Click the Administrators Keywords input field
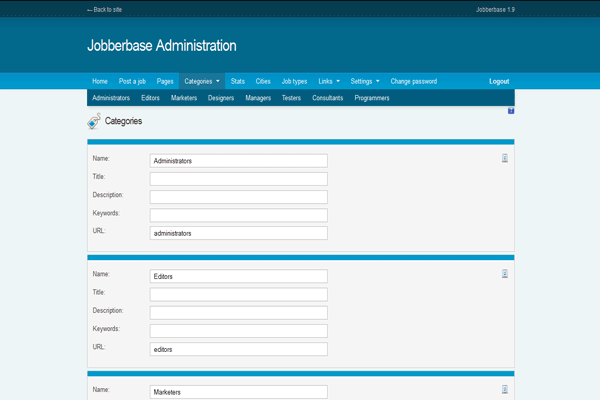The image size is (600, 400). (238, 215)
